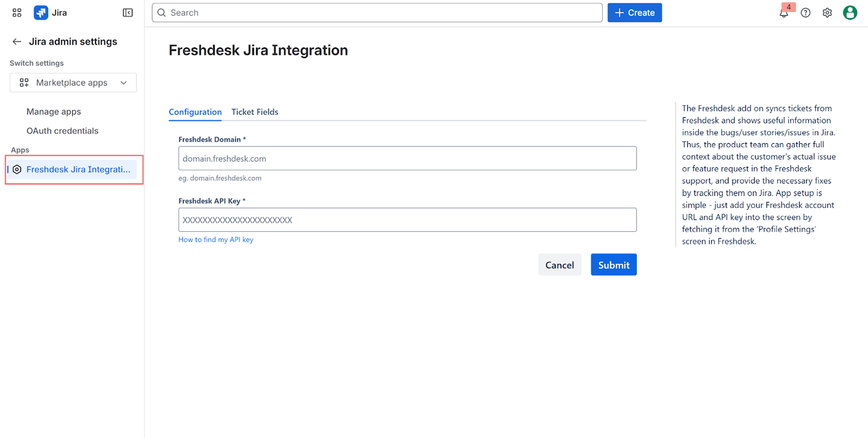
Task: Open the app switcher grid icon
Action: click(x=17, y=13)
